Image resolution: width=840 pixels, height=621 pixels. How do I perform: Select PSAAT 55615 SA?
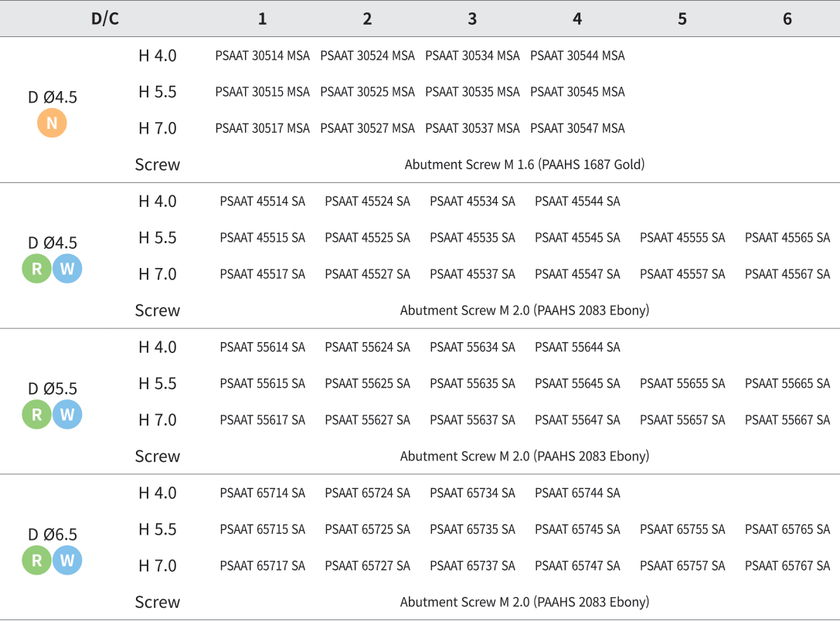click(x=263, y=384)
